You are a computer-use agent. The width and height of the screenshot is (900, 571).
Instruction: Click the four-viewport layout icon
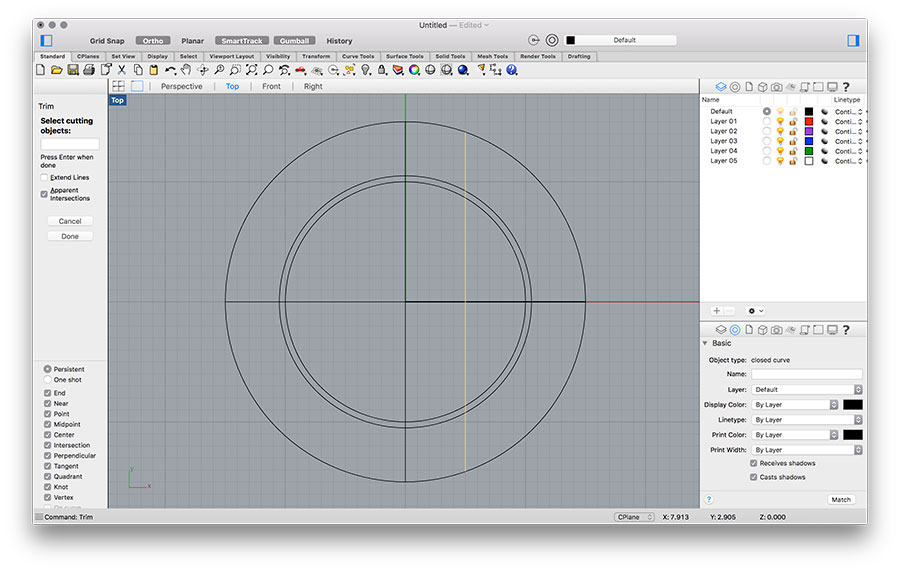[x=118, y=86]
